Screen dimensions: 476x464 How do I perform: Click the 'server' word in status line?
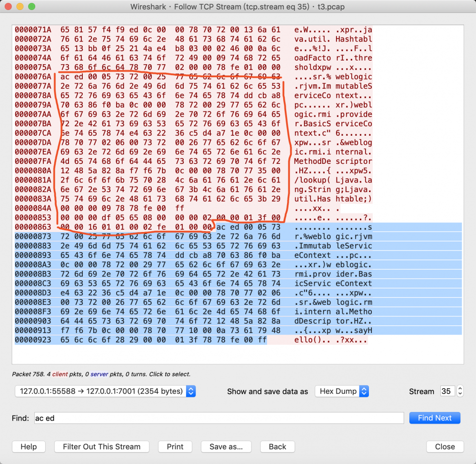[x=99, y=374]
